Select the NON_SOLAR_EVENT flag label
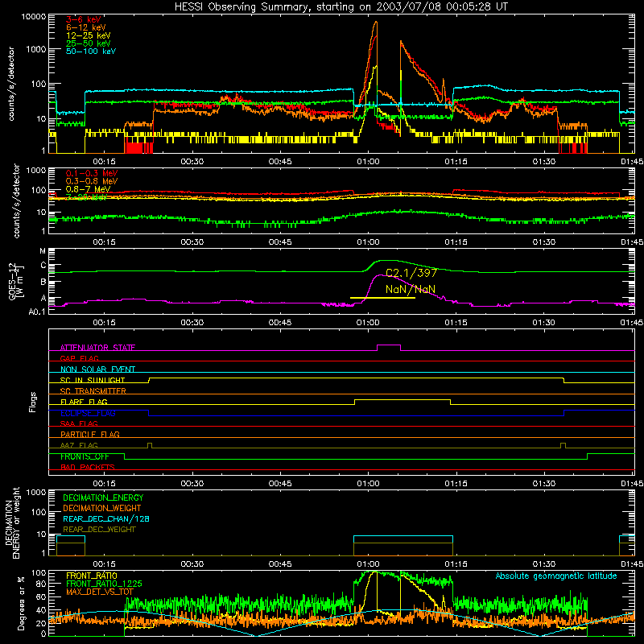Viewport: 644px width, 644px height. pyautogui.click(x=97, y=369)
